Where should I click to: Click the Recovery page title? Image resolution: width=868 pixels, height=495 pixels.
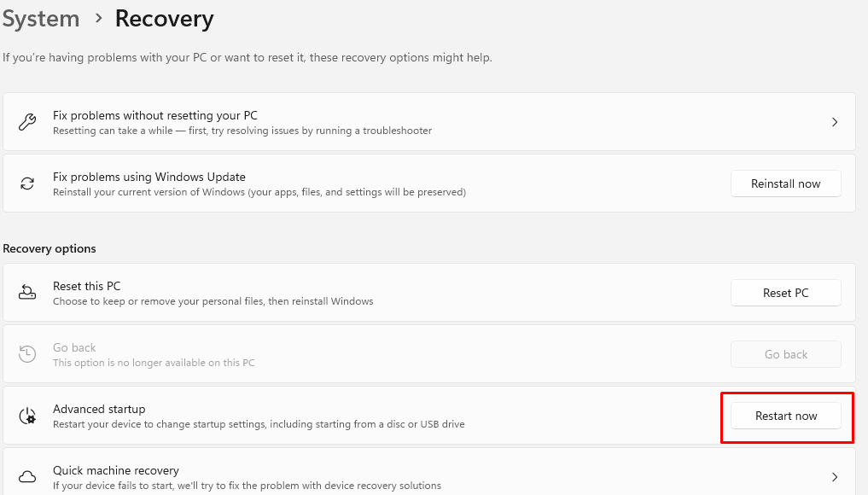164,19
